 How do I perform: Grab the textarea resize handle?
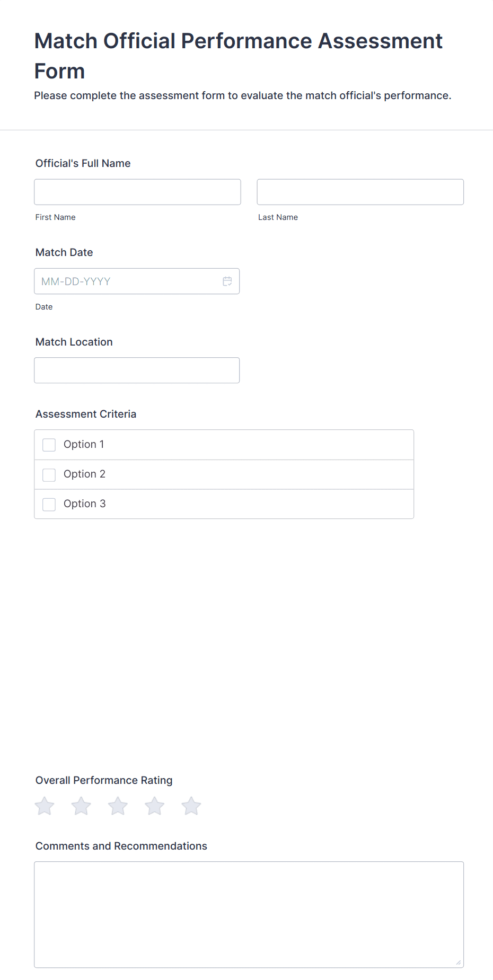[x=459, y=963]
